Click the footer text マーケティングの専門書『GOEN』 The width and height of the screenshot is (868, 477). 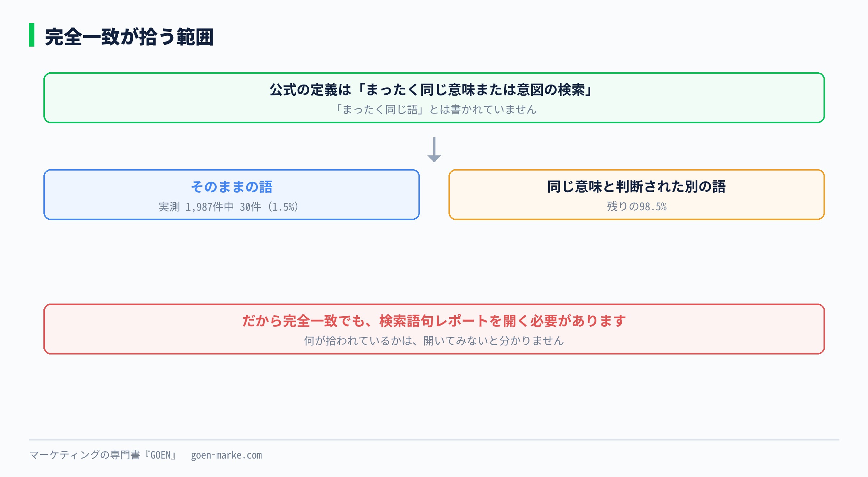pos(103,455)
